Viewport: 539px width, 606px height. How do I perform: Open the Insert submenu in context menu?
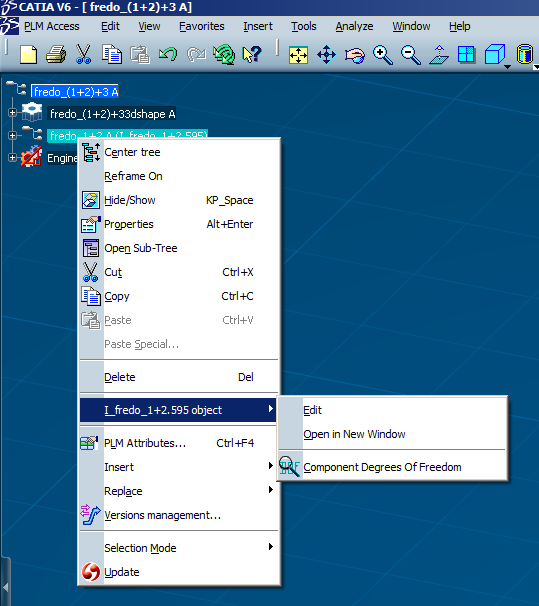178,467
